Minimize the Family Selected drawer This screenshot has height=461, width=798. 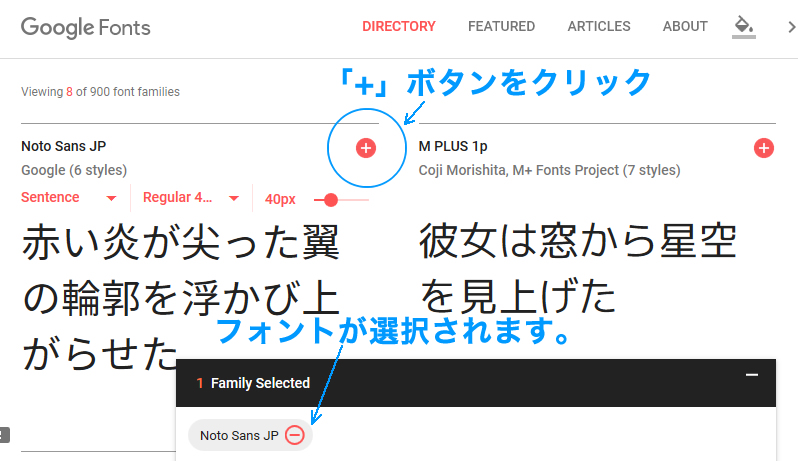[x=752, y=375]
